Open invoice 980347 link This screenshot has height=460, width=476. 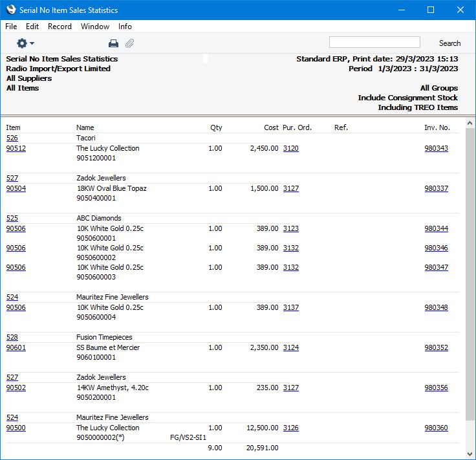[x=437, y=267]
